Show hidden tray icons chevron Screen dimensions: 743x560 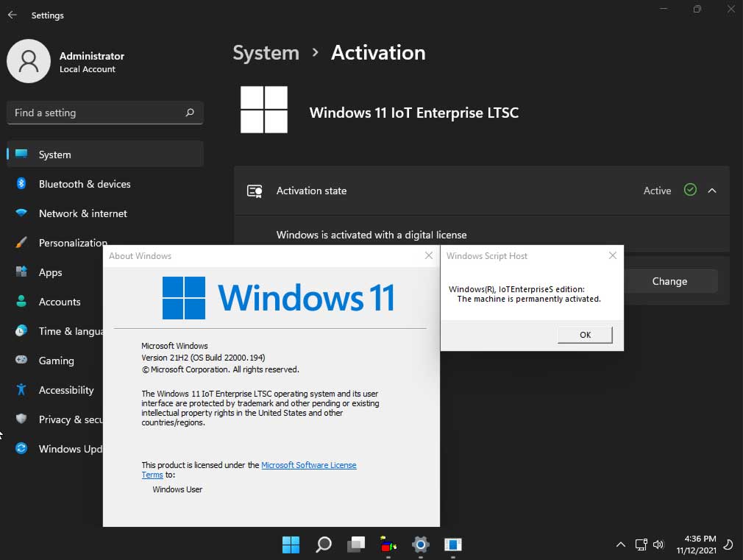[620, 545]
